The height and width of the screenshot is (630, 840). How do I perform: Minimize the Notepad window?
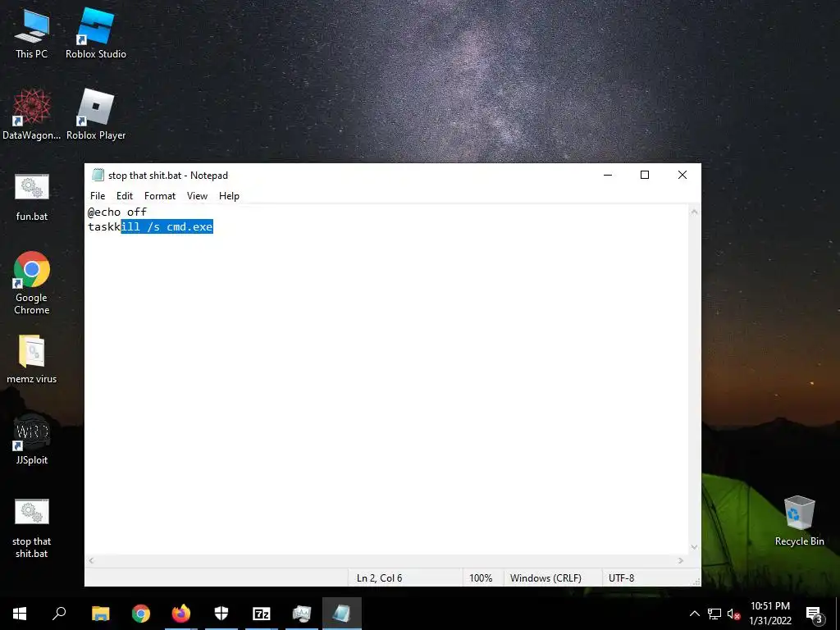point(608,176)
